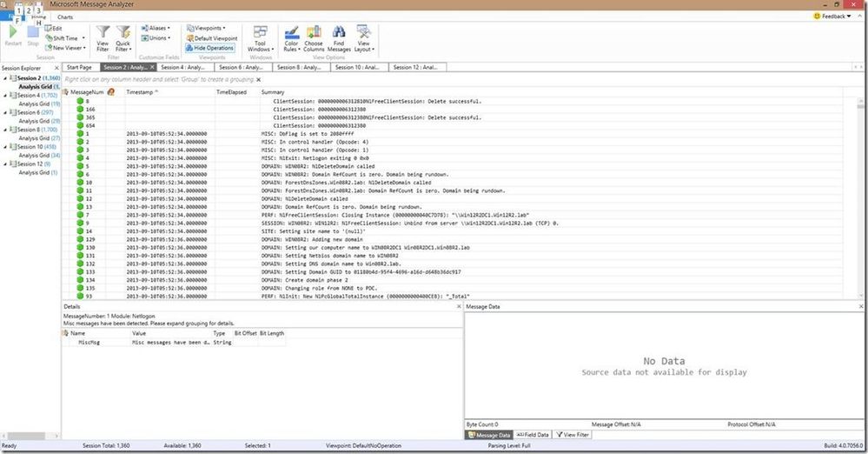Switch to the View Filter bottom tab
This screenshot has height=454, width=868.
[x=573, y=435]
